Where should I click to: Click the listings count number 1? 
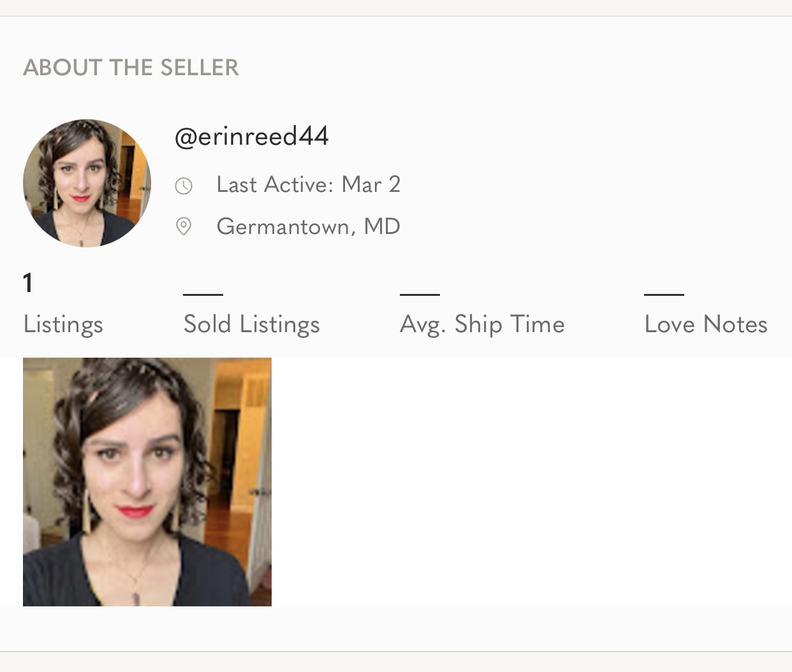27,282
